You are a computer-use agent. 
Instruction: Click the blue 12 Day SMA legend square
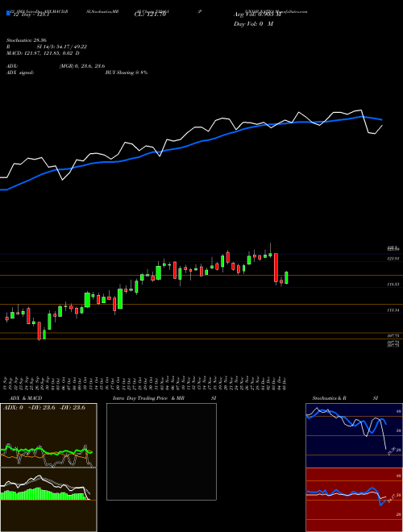click(8, 14)
